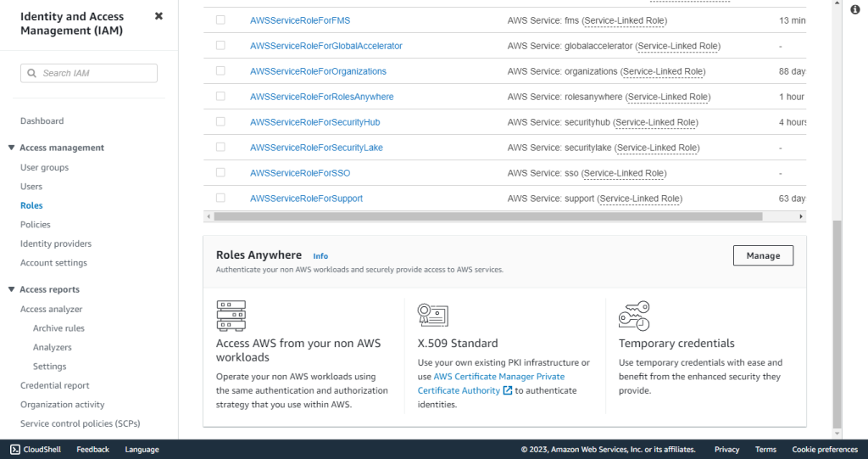This screenshot has width=868, height=459.
Task: Open AWSServiceRoleForSecurityHub role
Action: (315, 122)
